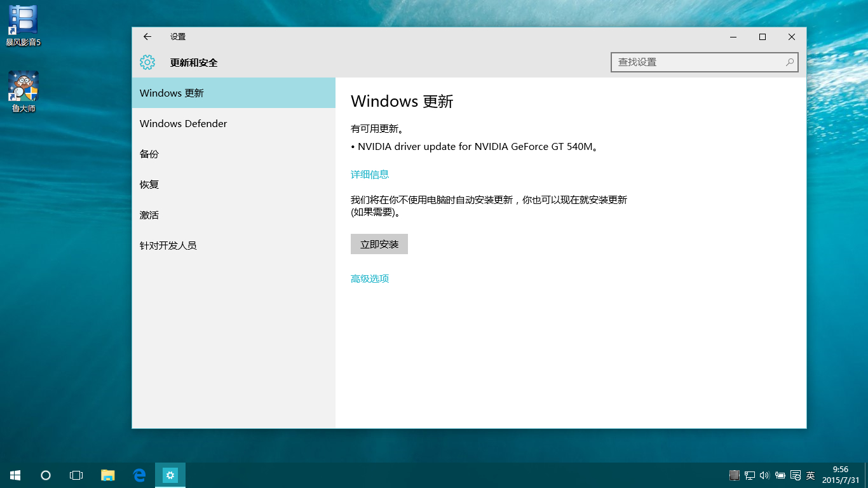Screen dimensions: 868x488
Task: Open the volume speaker tray icon
Action: tap(764, 475)
